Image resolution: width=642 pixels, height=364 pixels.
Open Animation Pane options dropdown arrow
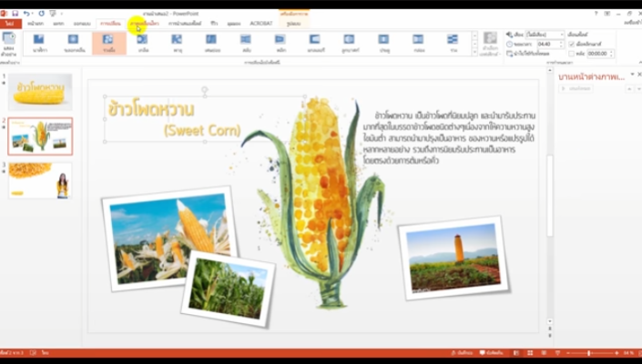tap(632, 75)
